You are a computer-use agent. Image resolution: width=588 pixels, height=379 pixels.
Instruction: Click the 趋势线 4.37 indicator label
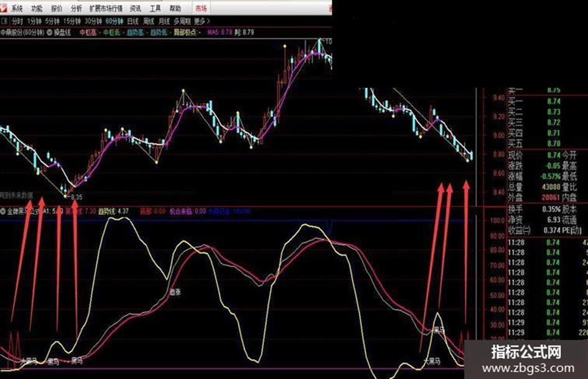pos(114,211)
